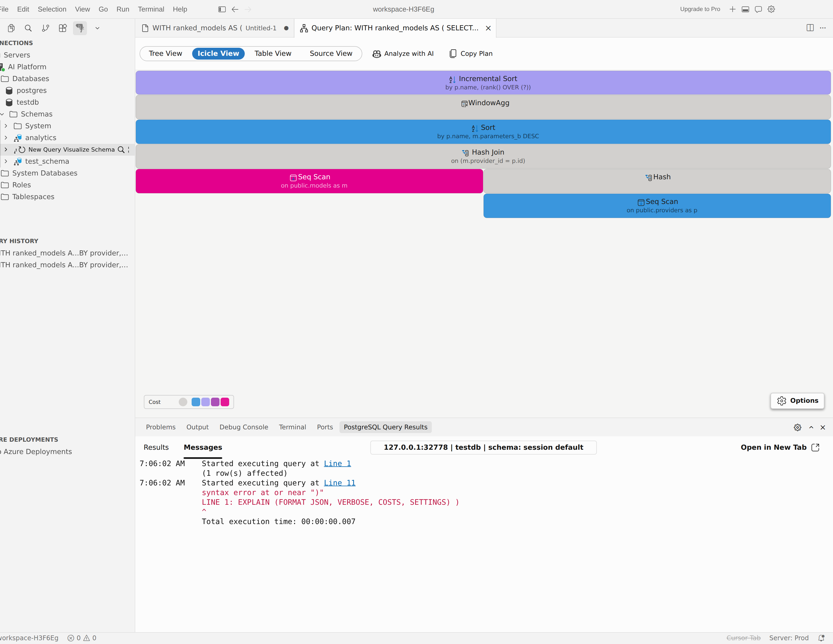Go back with the left arrow
Image resolution: width=833 pixels, height=644 pixels.
(235, 9)
